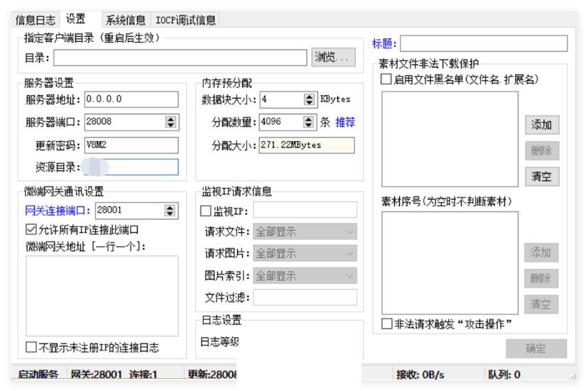
Task: Click the 资源目录 input field
Action: point(131,167)
